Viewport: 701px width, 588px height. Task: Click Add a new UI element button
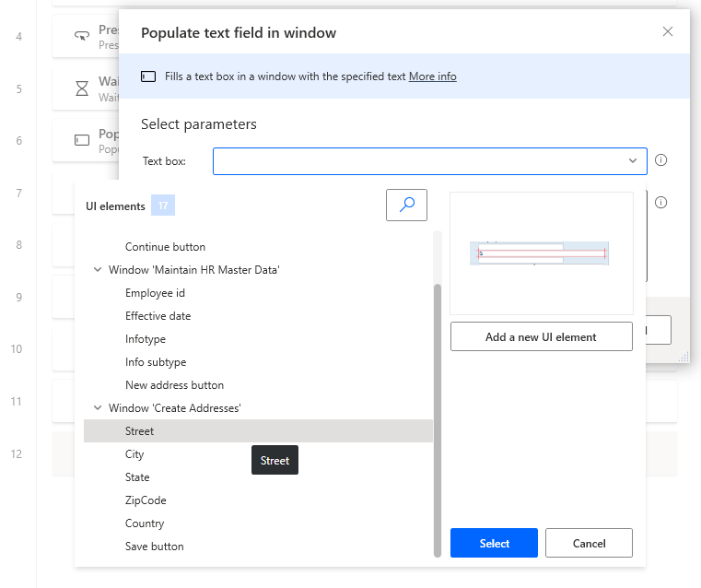coord(542,336)
